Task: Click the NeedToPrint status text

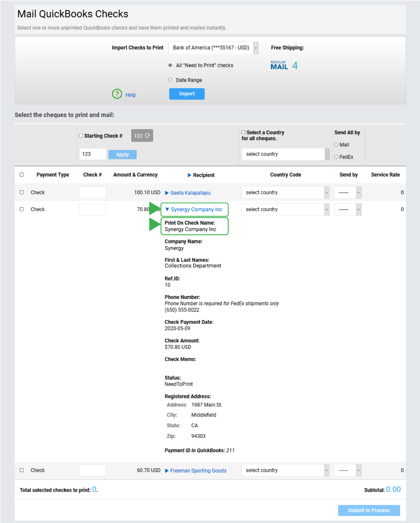Action: click(179, 384)
